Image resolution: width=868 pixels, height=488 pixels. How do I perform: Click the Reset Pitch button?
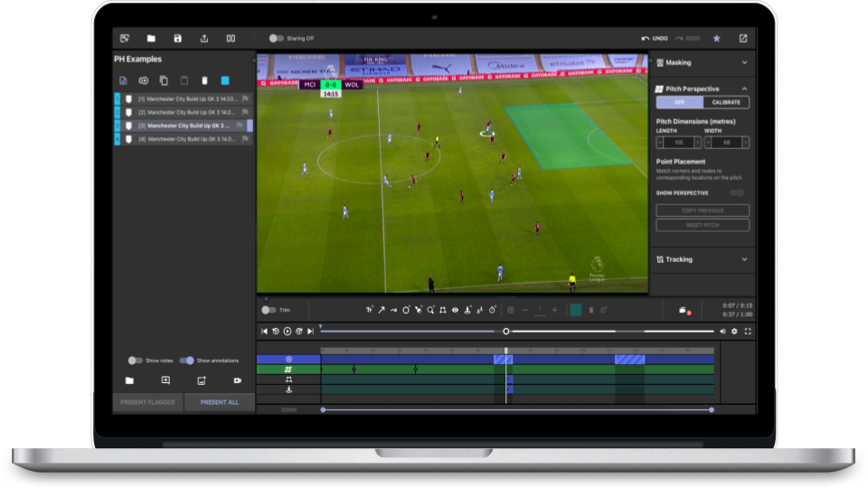[x=703, y=225]
